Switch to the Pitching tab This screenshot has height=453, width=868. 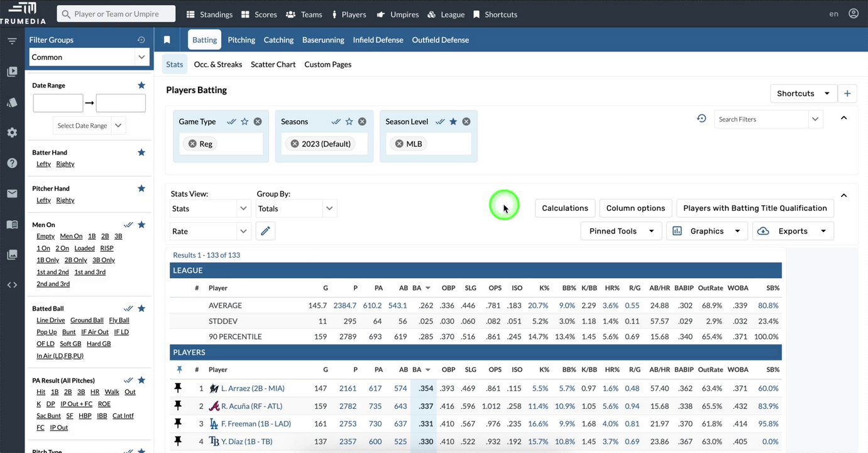point(241,40)
